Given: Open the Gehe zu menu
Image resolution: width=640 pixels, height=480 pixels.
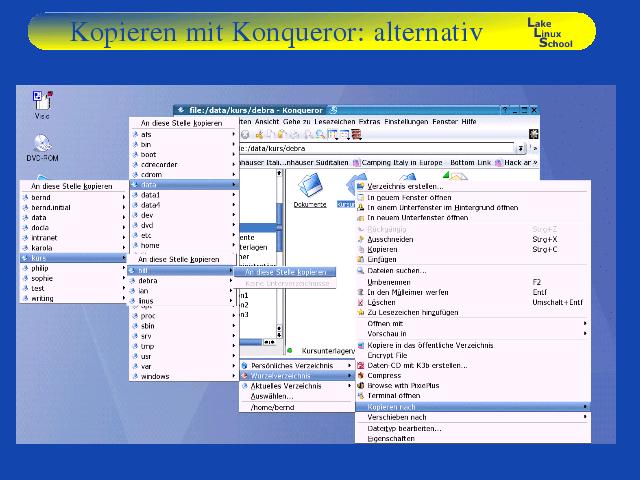Looking at the screenshot, I should 297,122.
